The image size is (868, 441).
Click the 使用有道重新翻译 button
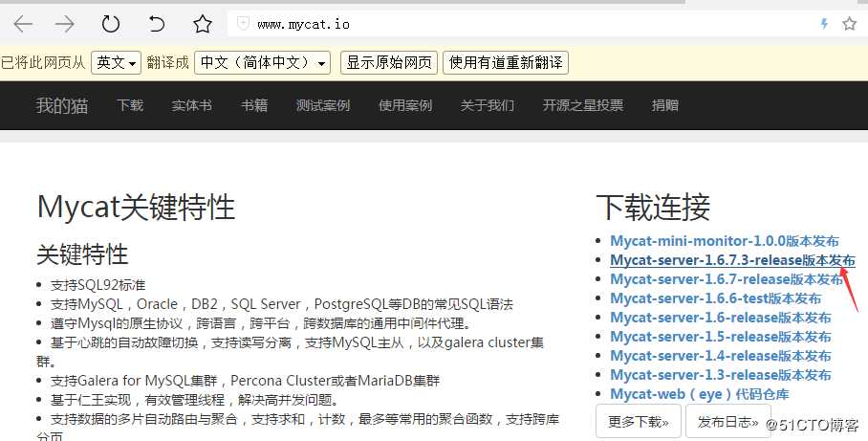506,62
